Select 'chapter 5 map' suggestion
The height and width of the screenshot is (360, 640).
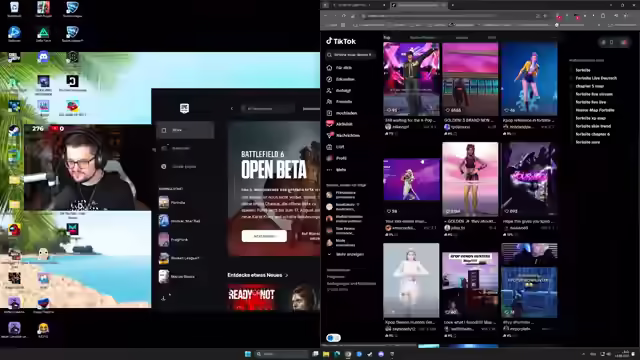(x=589, y=86)
